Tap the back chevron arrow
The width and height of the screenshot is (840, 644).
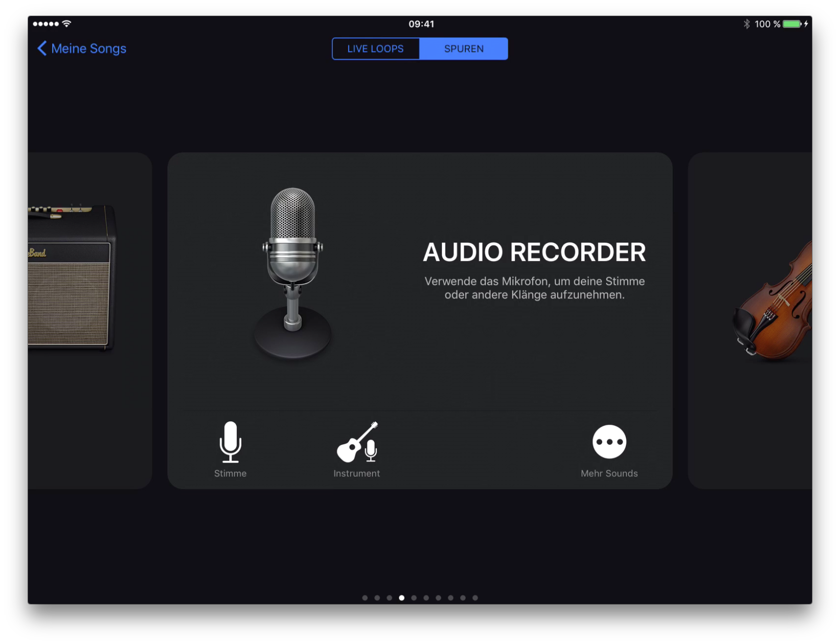tap(42, 49)
